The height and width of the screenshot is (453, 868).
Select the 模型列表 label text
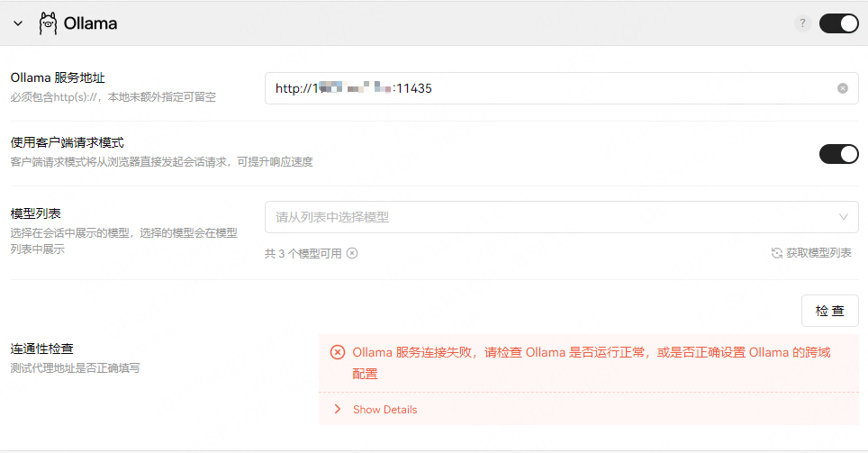(35, 213)
